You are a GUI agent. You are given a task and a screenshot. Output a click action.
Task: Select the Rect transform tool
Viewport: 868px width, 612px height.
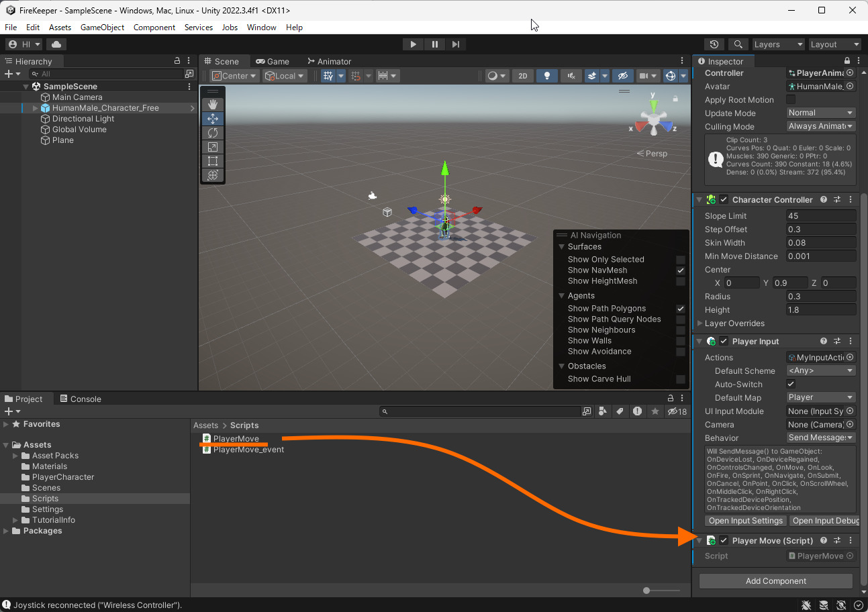click(x=213, y=161)
